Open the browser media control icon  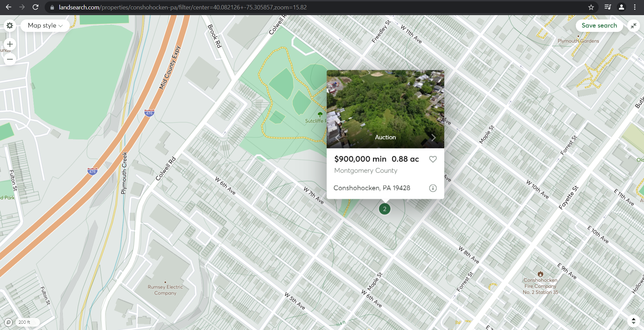(x=607, y=7)
